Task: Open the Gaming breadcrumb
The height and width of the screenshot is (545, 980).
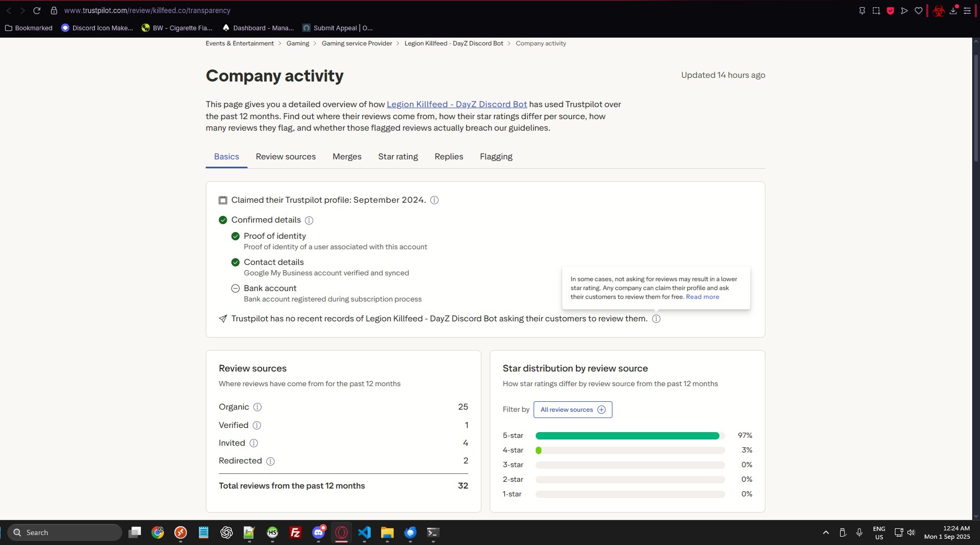Action: (x=298, y=43)
